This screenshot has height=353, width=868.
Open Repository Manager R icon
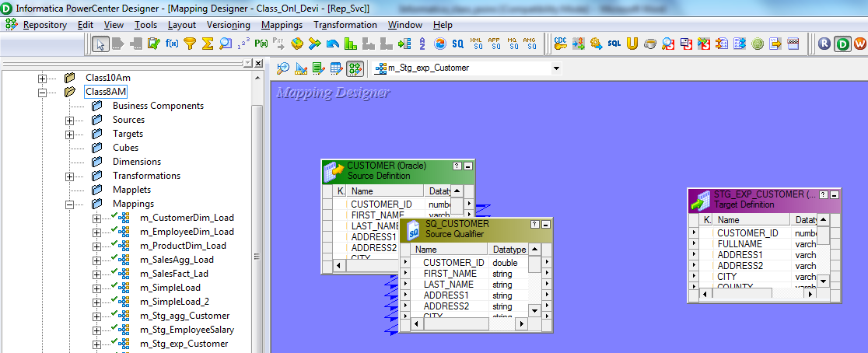[824, 44]
